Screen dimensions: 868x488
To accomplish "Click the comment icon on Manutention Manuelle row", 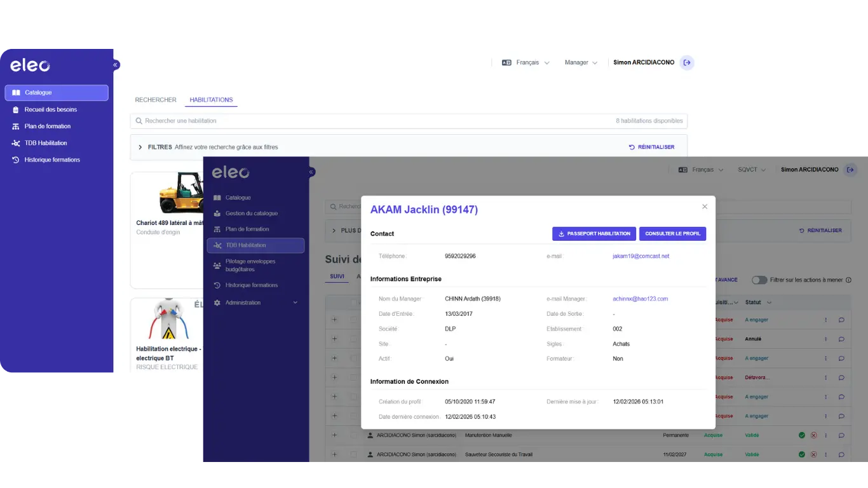I will [841, 435].
